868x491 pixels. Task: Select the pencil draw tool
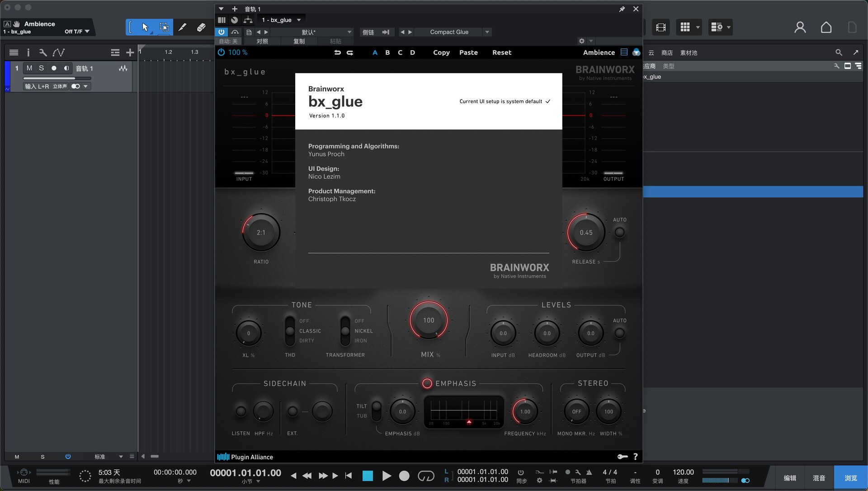pyautogui.click(x=182, y=27)
